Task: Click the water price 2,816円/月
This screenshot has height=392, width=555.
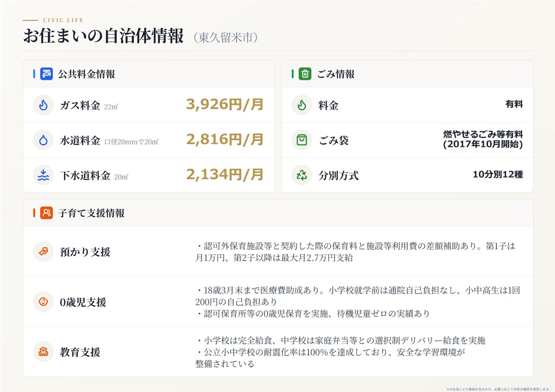Action: (x=225, y=140)
